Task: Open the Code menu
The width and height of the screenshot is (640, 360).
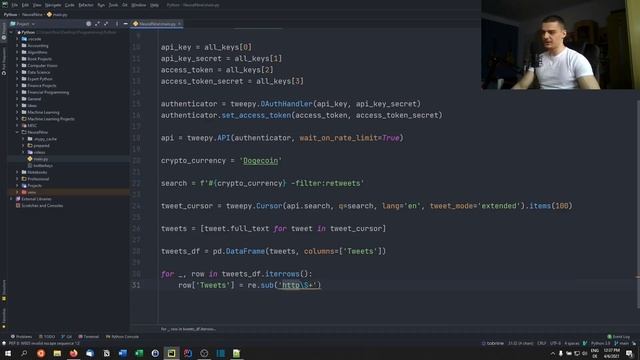Action: tap(70, 5)
